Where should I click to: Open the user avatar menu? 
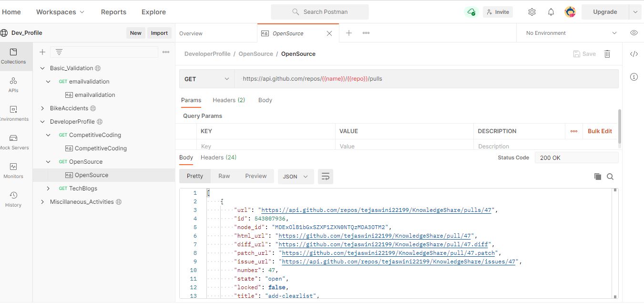[x=570, y=12]
